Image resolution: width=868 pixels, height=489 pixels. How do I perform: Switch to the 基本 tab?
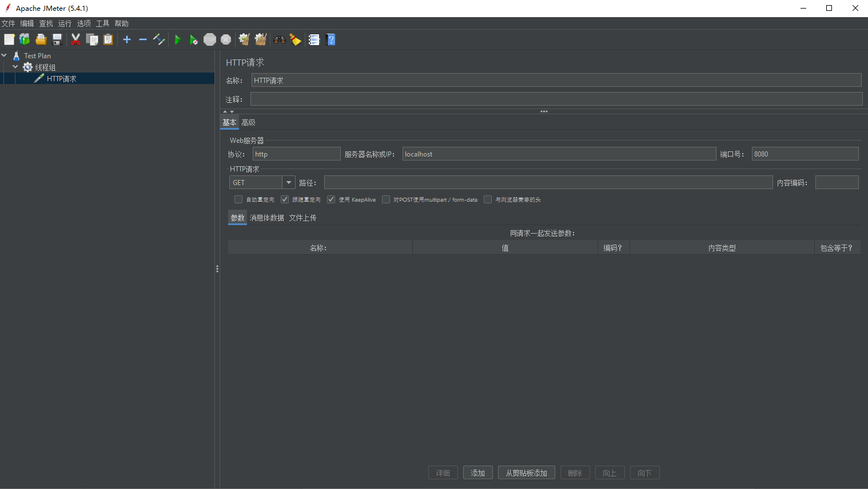[229, 122]
